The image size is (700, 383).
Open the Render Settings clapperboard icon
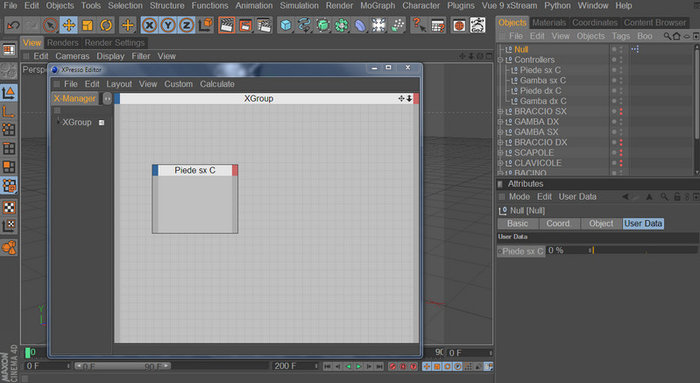(x=264, y=25)
